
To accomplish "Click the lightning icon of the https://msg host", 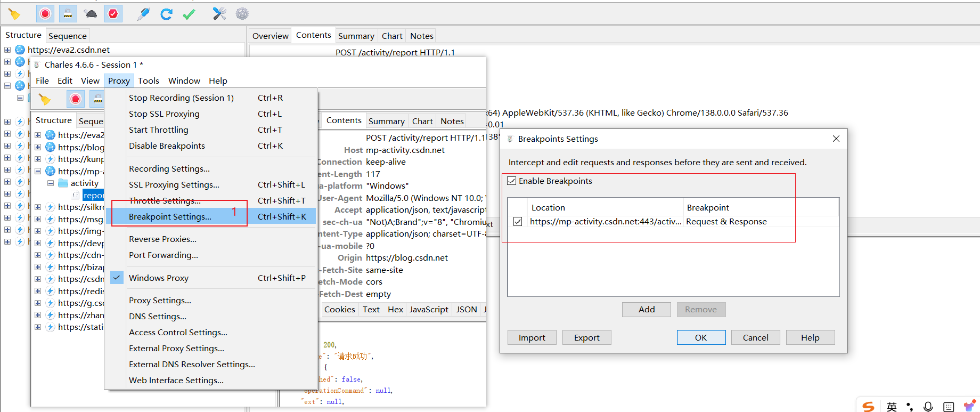I will pos(51,219).
